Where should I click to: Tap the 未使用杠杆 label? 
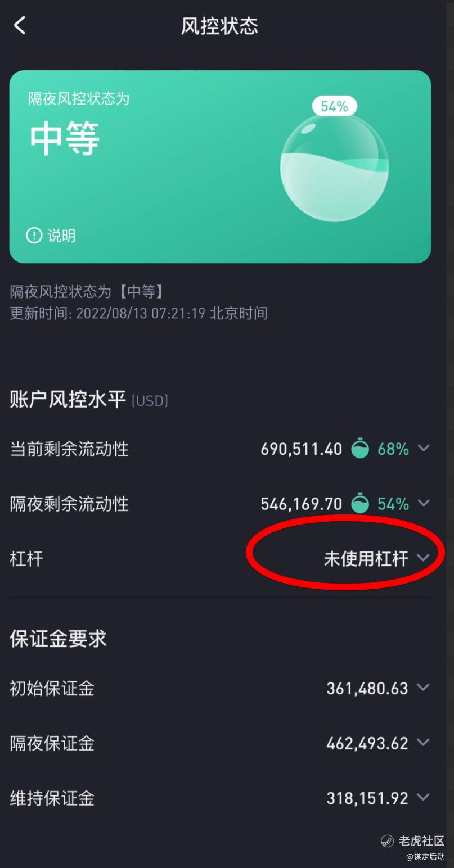click(366, 559)
